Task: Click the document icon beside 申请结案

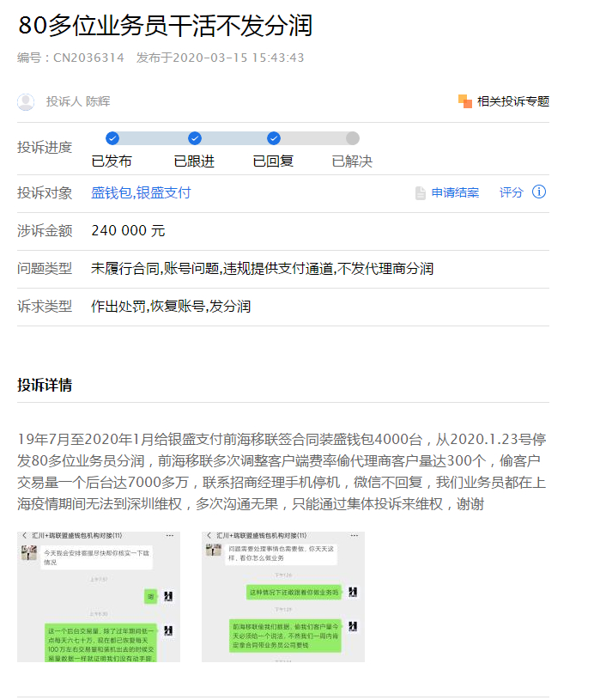Action: (421, 193)
